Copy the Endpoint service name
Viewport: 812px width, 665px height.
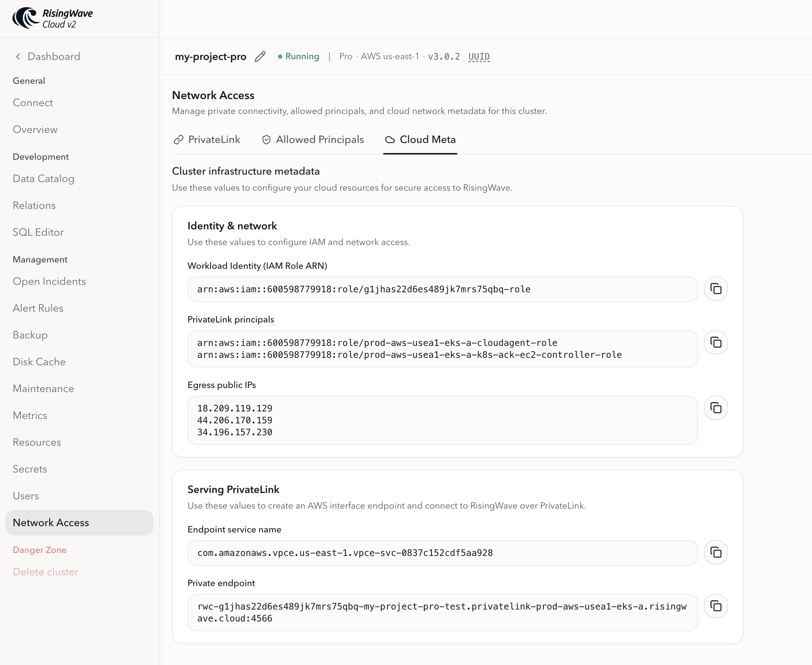716,552
